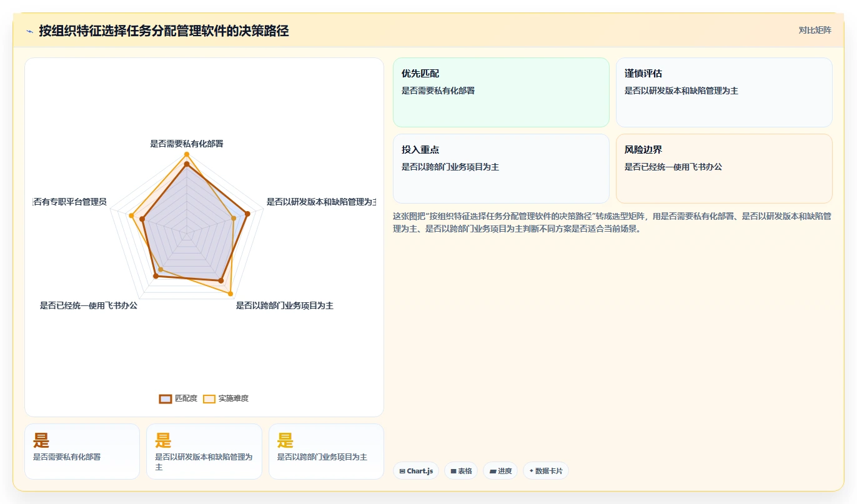Click 是否以跨部门业务项目为主 text in 投入重点 card

(450, 167)
